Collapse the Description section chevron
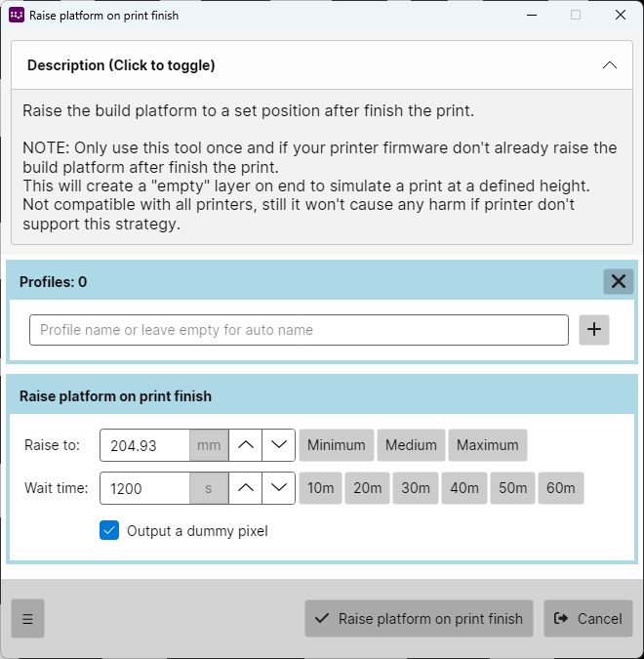 tap(610, 65)
